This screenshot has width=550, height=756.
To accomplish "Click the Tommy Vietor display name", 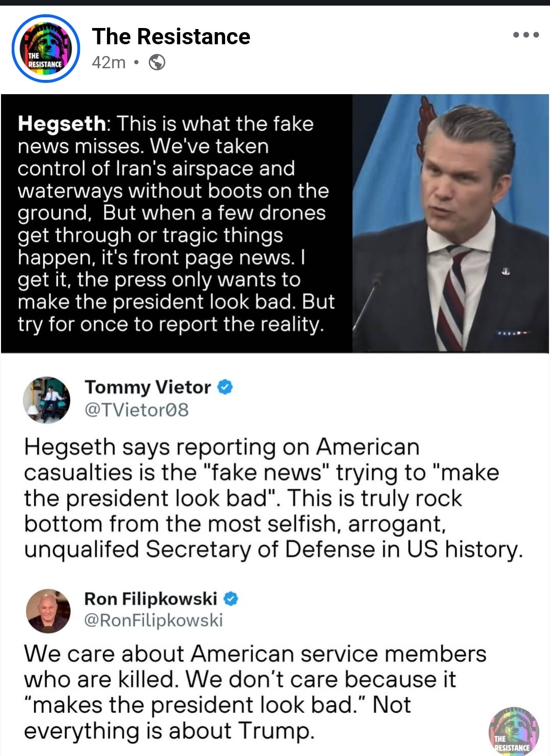I will coord(148,387).
